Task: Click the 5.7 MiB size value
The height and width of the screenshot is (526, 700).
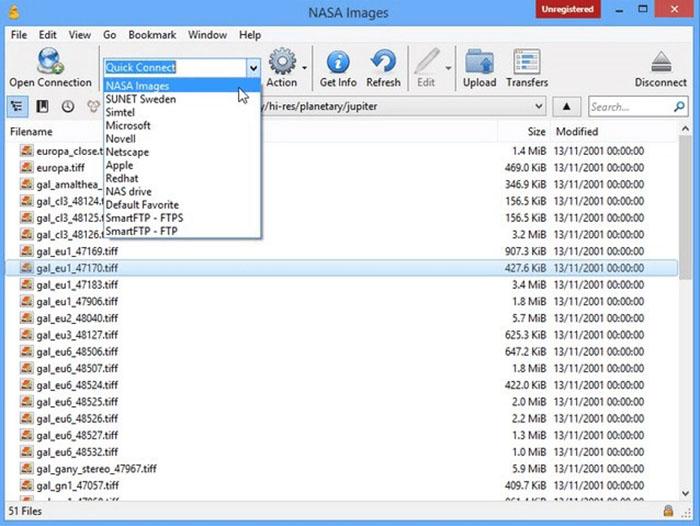Action: tap(529, 318)
